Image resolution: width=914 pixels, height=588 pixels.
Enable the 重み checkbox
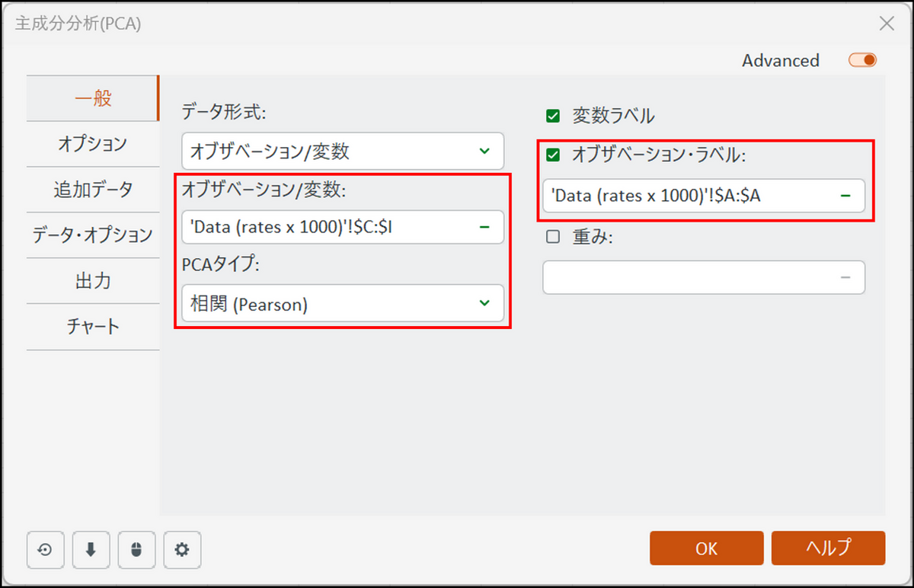pos(553,237)
